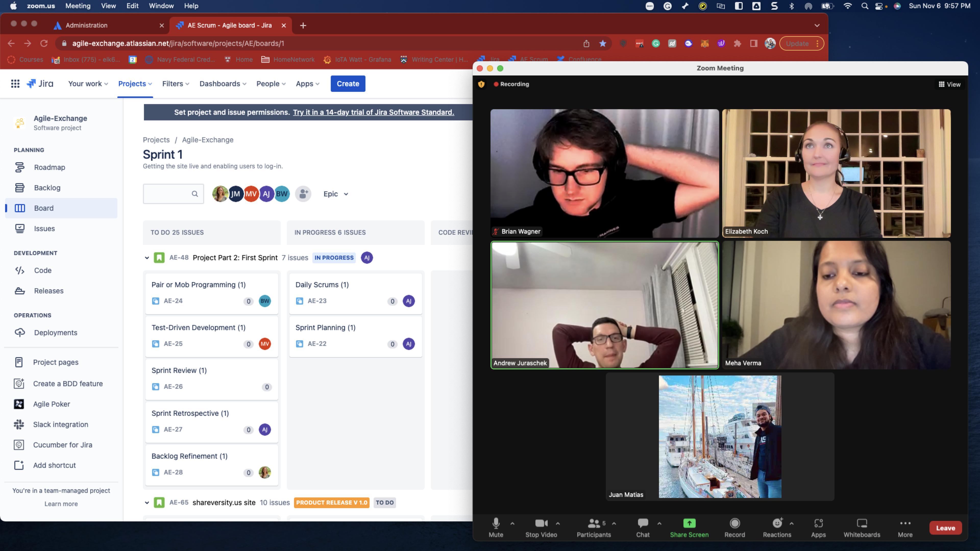Open Agile Poker app shortcut
Screen dimensions: 980x551
coord(19,404)
